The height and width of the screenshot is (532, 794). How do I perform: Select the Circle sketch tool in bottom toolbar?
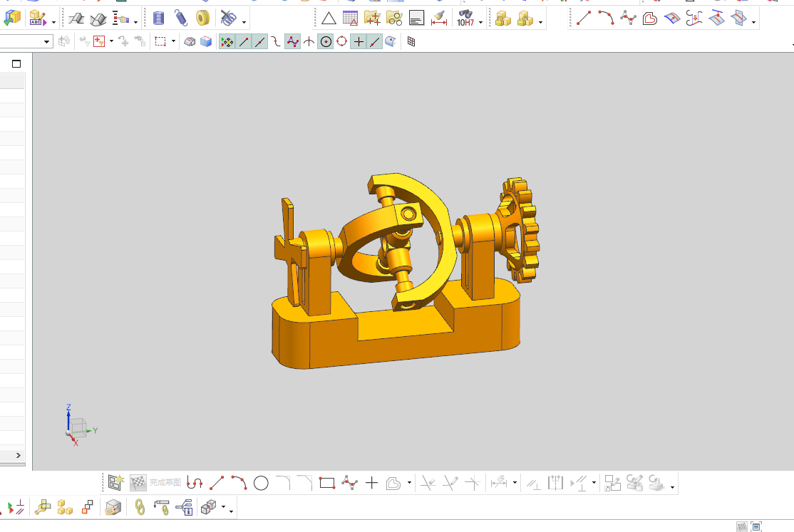point(261,484)
